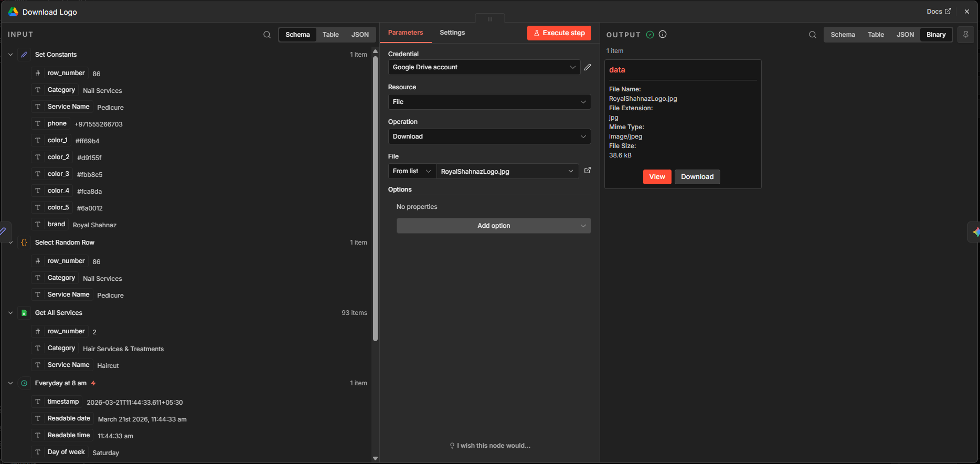The height and width of the screenshot is (464, 980).
Task: Switch the input view to Table
Action: tap(331, 35)
